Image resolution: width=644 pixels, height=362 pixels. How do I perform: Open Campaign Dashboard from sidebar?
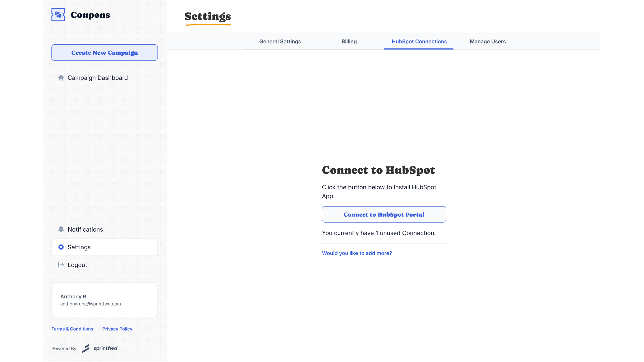point(98,78)
